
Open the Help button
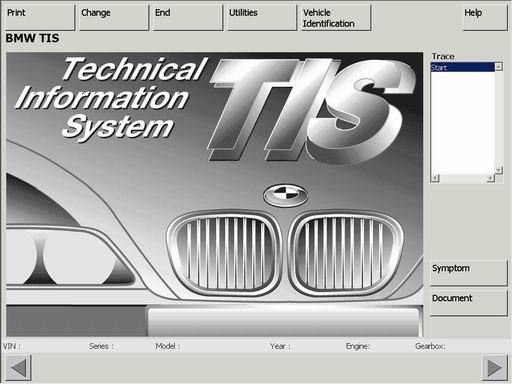(x=485, y=18)
